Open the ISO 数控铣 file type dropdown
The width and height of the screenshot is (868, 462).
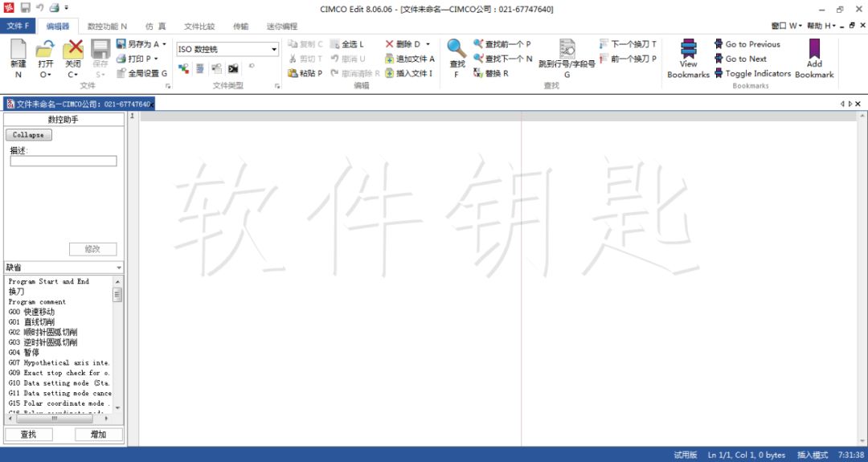click(274, 49)
